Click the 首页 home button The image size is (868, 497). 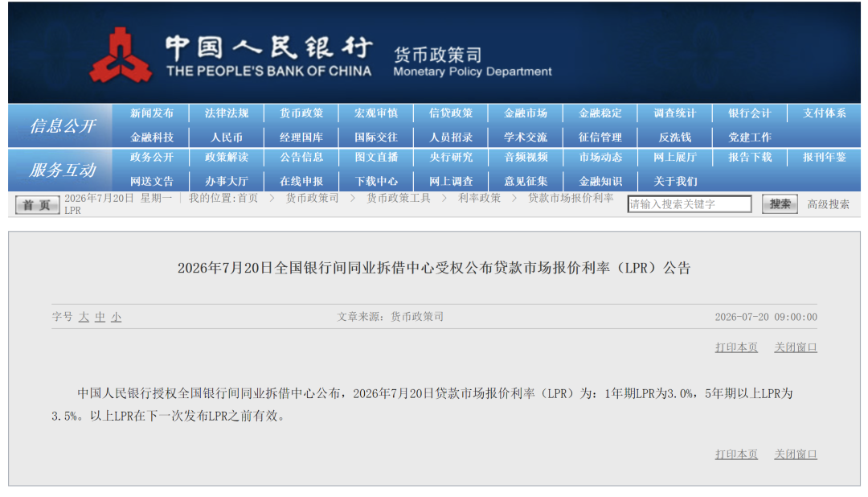(x=37, y=205)
